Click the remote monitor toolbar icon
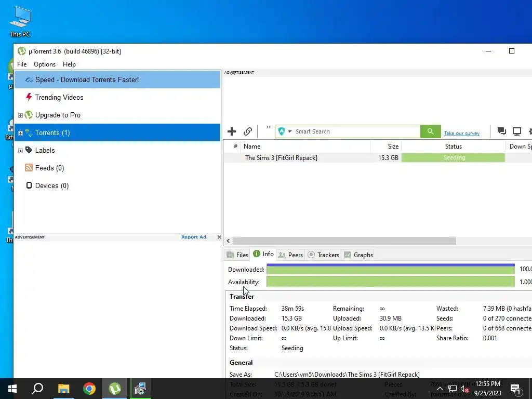This screenshot has width=532, height=399. [517, 131]
